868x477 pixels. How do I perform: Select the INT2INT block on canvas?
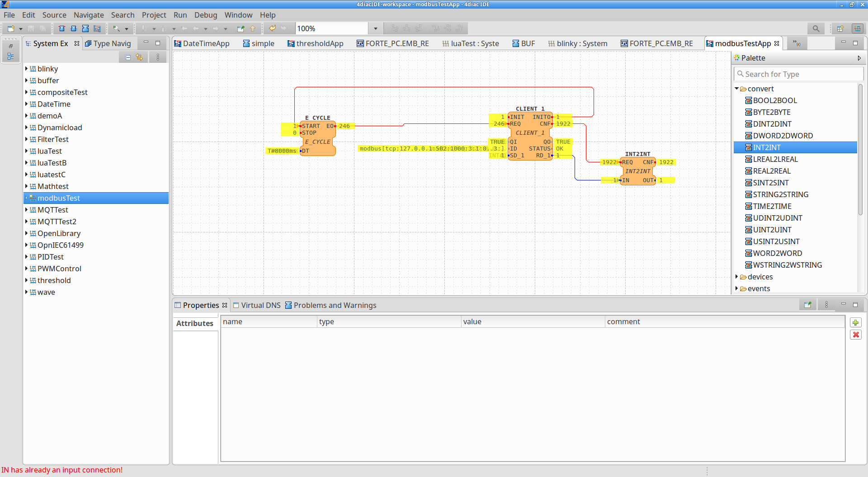coord(637,171)
